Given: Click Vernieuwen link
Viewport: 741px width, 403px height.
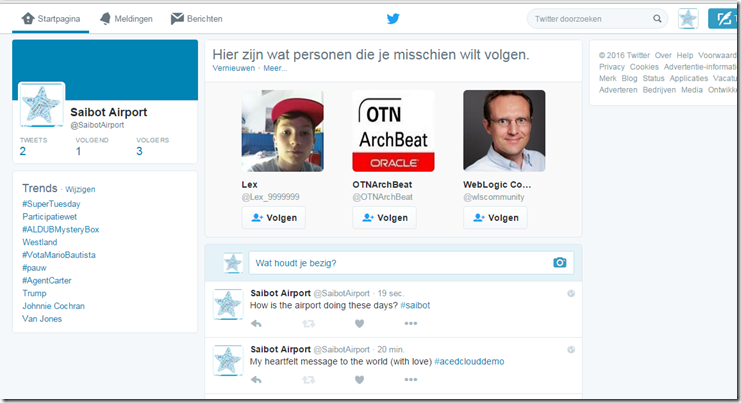Looking at the screenshot, I should point(233,68).
